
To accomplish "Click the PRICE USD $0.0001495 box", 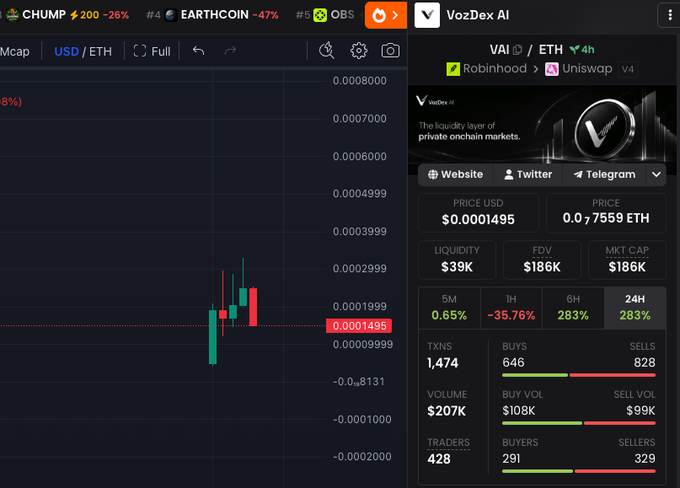I will [478, 213].
